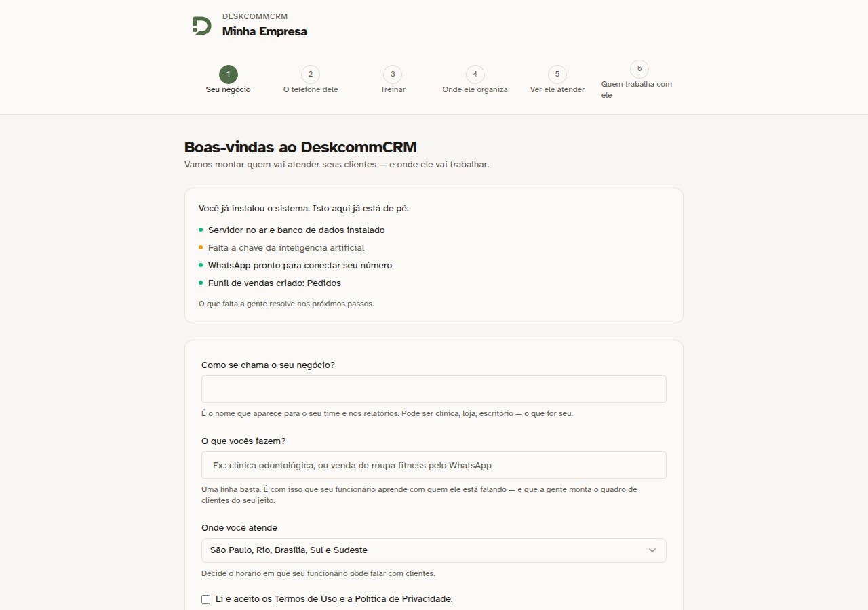Click 'Minha Empresa' header title
868x610 pixels.
264,31
